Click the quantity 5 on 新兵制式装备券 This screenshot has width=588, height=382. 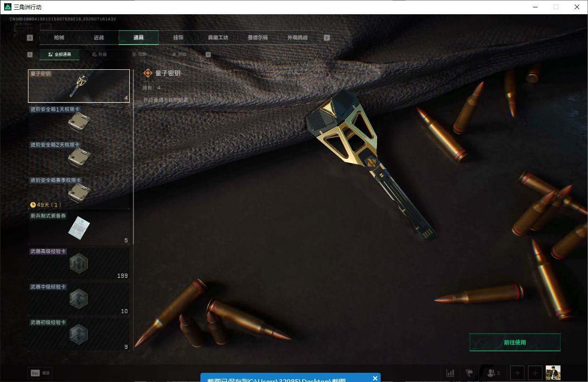126,241
